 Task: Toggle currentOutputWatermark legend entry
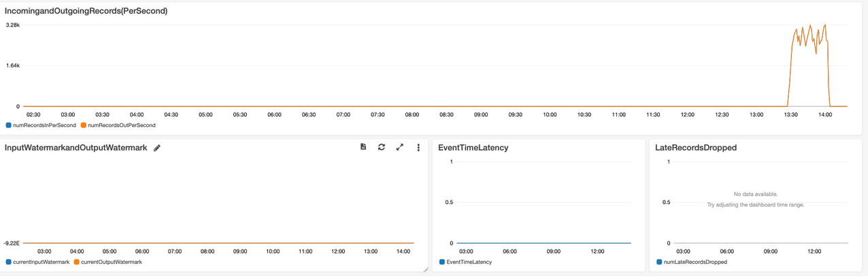pos(107,262)
